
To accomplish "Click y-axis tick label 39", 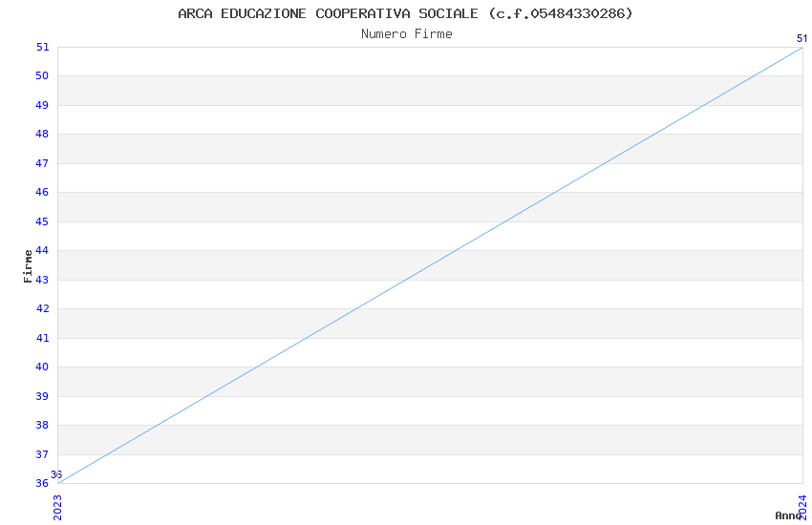I will pos(42,396).
